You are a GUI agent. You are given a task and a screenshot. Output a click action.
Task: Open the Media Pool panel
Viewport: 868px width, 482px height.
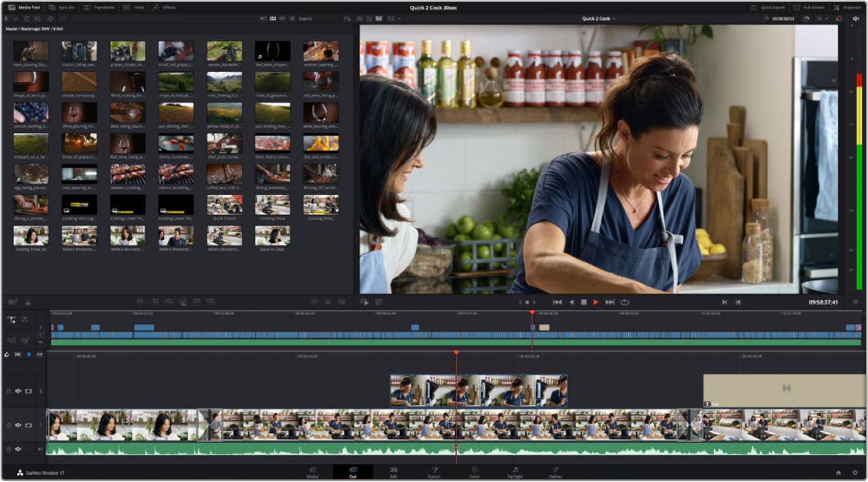(x=25, y=7)
